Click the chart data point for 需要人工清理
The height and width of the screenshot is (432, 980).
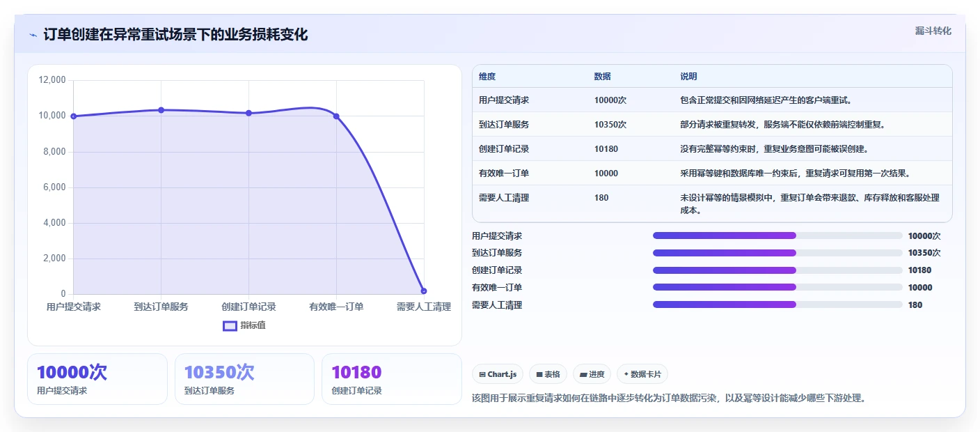point(424,291)
